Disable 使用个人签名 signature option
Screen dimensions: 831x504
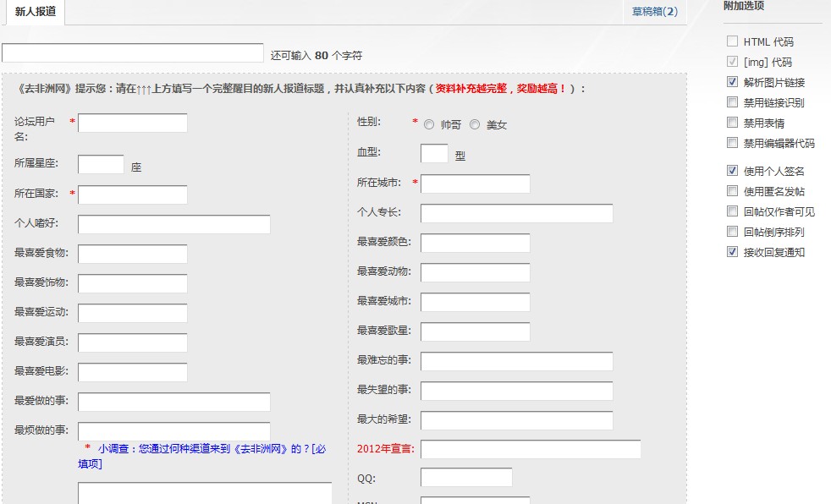pos(731,170)
